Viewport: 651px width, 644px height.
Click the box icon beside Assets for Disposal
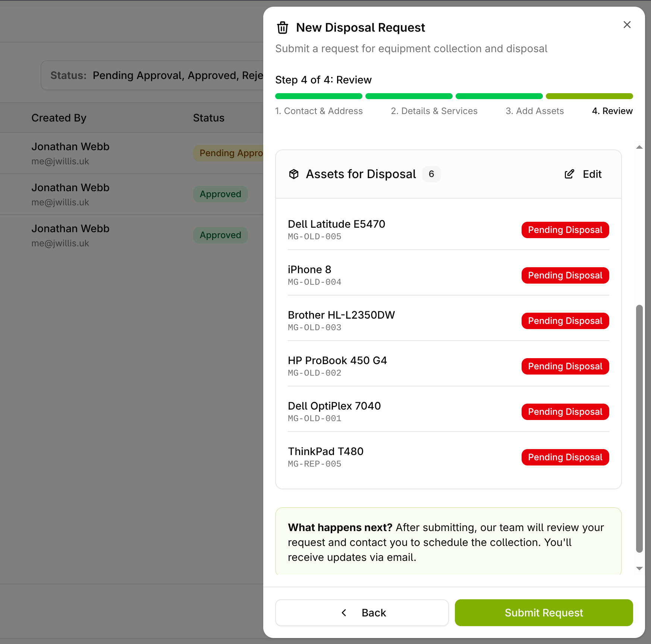[x=294, y=174]
